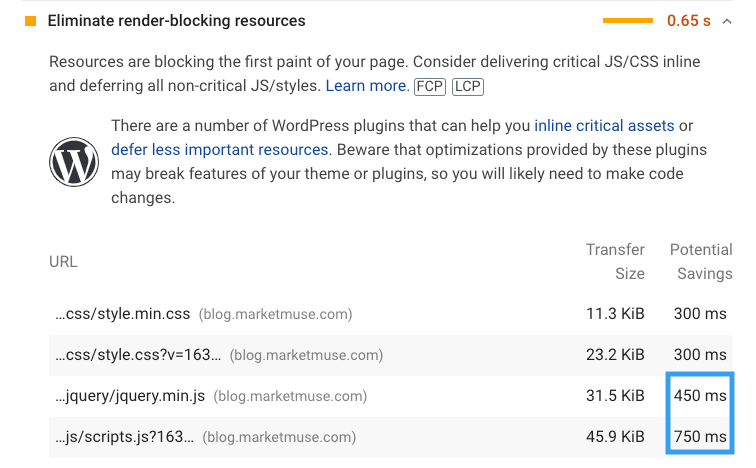
Task: Open the css/style.css?v=163 URL
Action: pyautogui.click(x=138, y=355)
